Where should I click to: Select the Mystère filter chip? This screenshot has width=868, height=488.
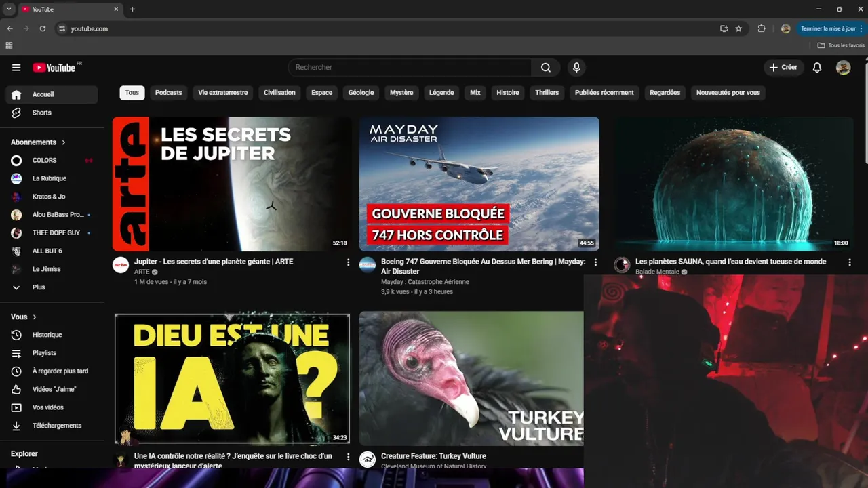(x=401, y=93)
